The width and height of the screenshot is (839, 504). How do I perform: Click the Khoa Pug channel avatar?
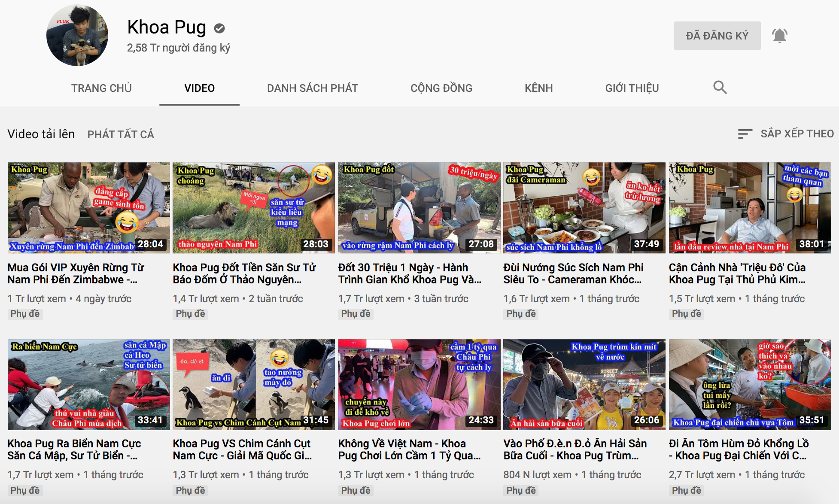pyautogui.click(x=77, y=35)
